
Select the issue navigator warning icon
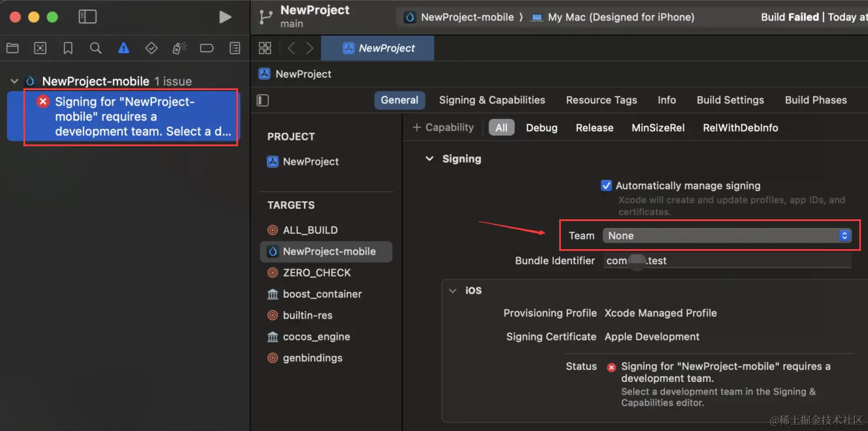point(123,49)
